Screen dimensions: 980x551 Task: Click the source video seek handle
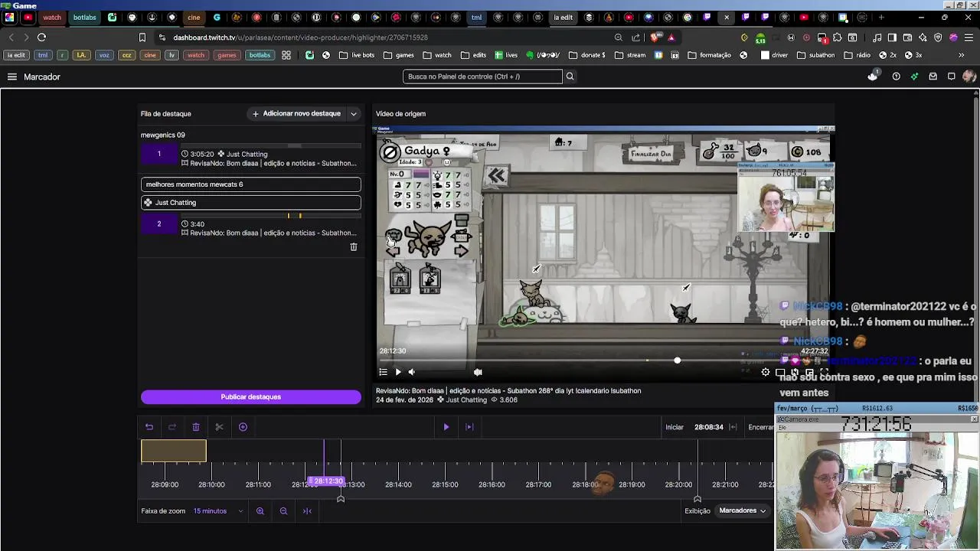(678, 360)
